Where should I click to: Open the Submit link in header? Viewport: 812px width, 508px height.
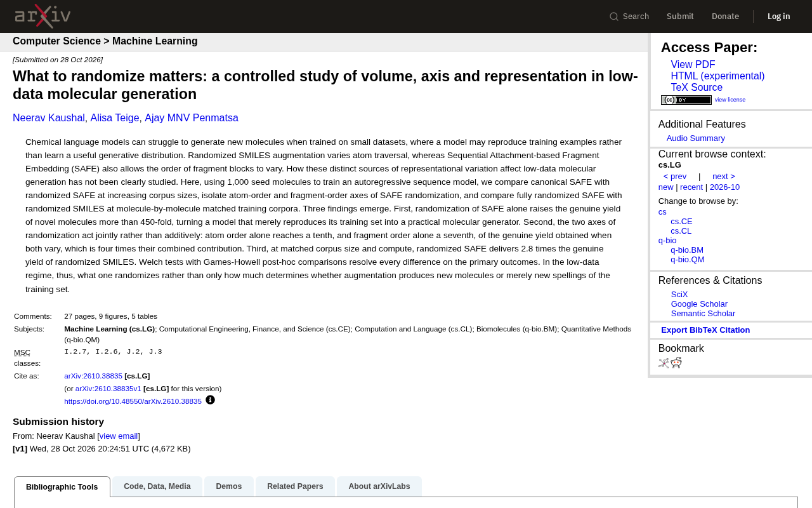pyautogui.click(x=680, y=17)
